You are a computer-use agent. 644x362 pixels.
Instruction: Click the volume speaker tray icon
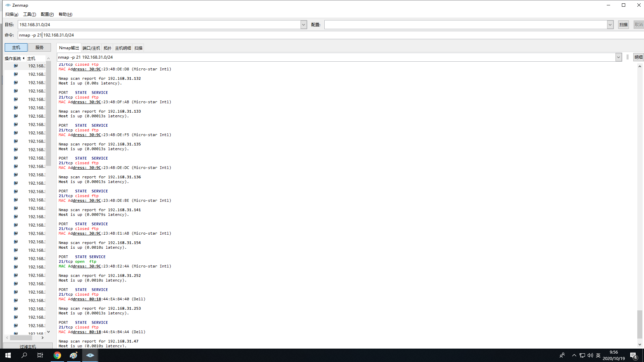tap(590, 355)
